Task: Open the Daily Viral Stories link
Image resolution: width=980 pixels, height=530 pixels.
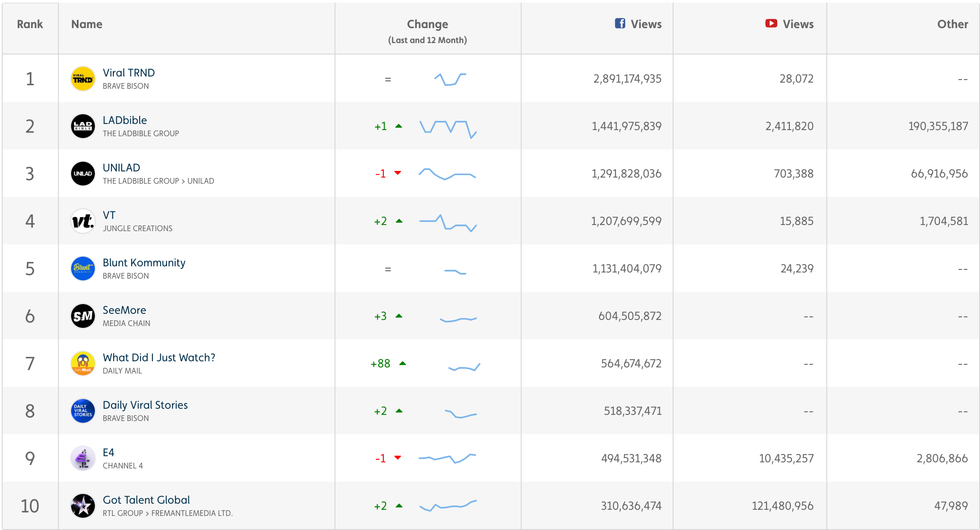Action: tap(145, 405)
